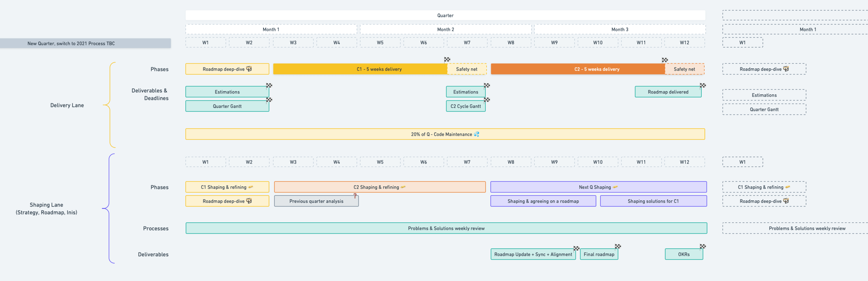This screenshot has height=281, width=868.
Task: Select the C2 Shaping & refining bar
Action: pyautogui.click(x=379, y=187)
